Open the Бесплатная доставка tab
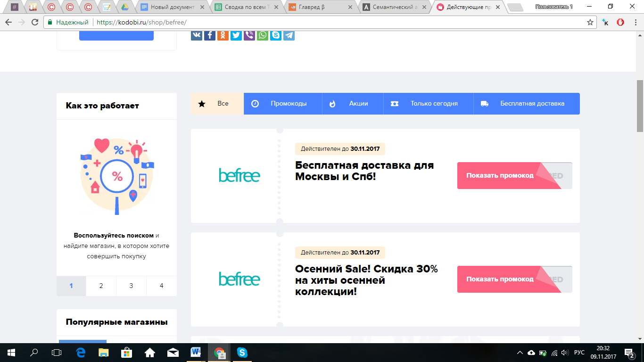Screen dimensions: 644x362 pyautogui.click(x=526, y=104)
